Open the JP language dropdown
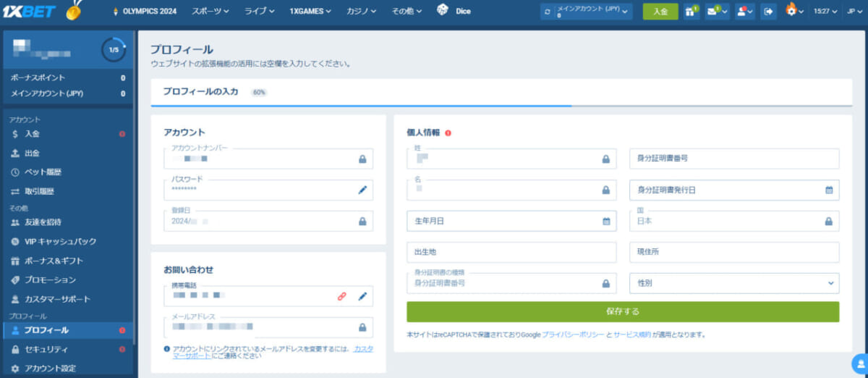This screenshot has width=868, height=378. pos(854,12)
